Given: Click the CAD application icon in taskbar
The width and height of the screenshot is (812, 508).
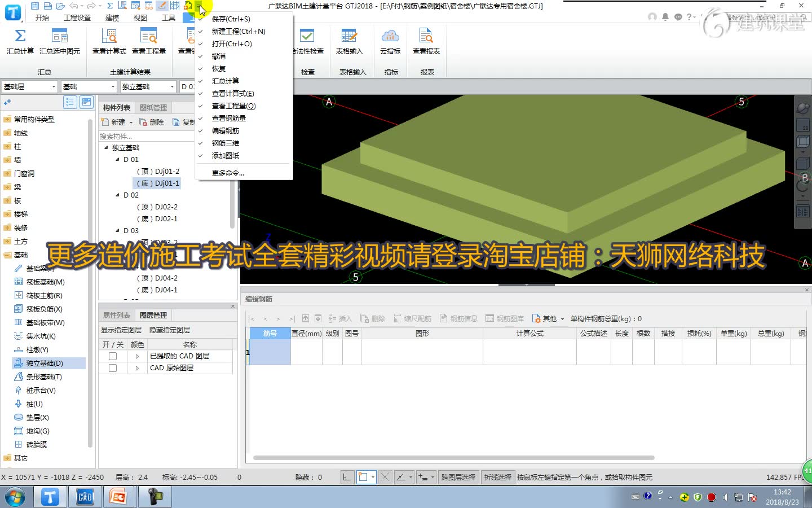Looking at the screenshot, I should coord(85,497).
